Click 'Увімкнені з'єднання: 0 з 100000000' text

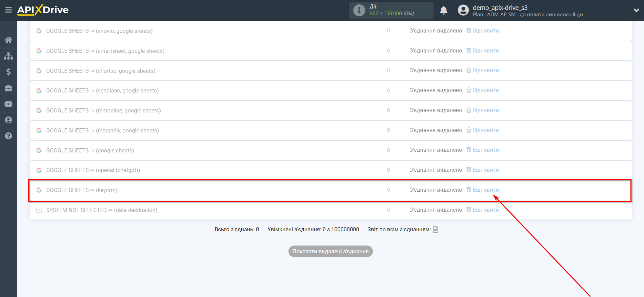(313, 229)
